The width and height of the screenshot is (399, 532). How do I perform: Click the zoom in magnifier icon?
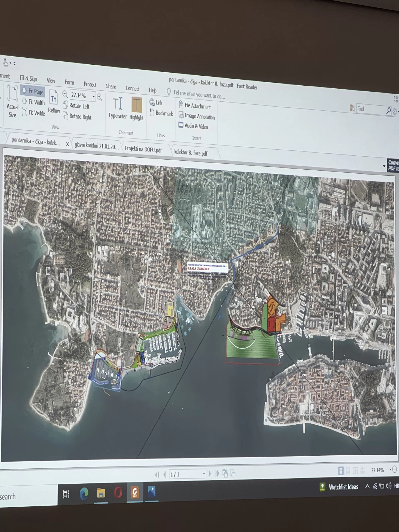tap(100, 97)
